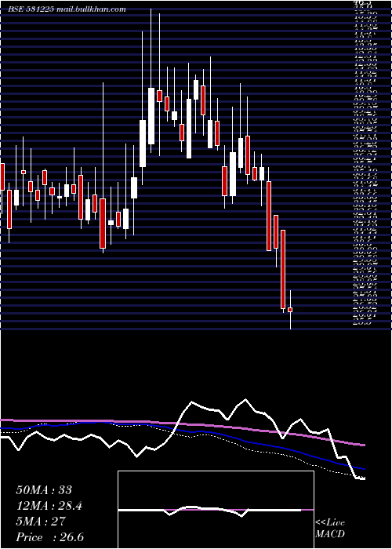This screenshot has width=392, height=549.
Task: Click the last small red candlestick at far right
Action: 290,310
